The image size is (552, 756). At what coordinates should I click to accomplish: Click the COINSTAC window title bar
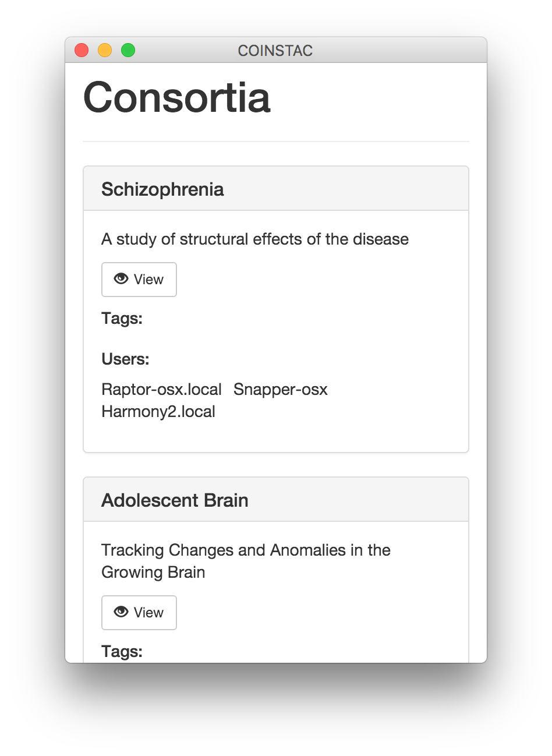point(275,51)
